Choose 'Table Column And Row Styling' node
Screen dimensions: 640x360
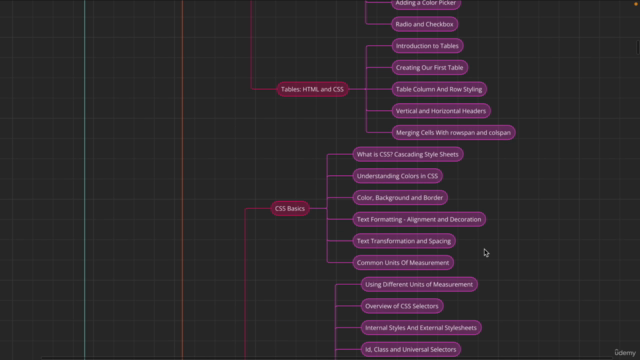pyautogui.click(x=439, y=89)
